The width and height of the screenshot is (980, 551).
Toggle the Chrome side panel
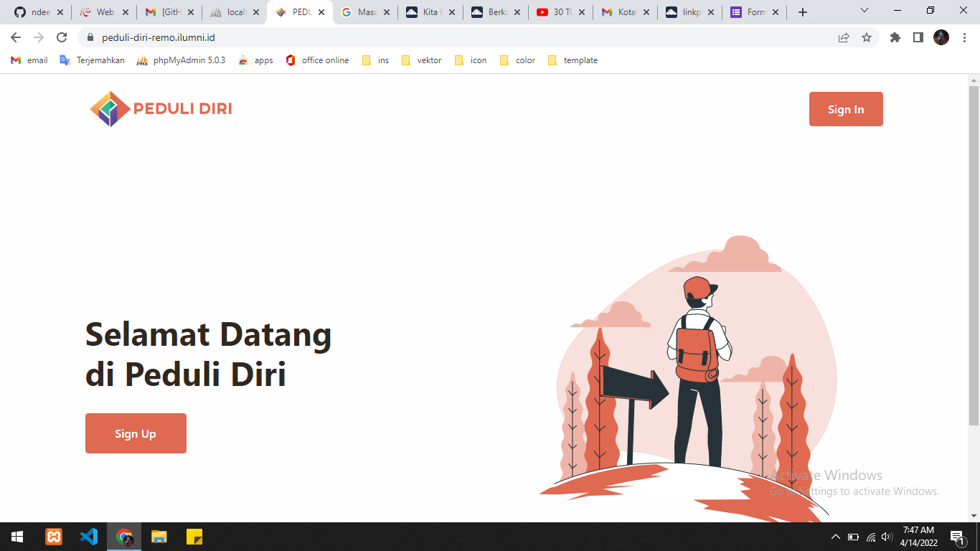click(918, 37)
